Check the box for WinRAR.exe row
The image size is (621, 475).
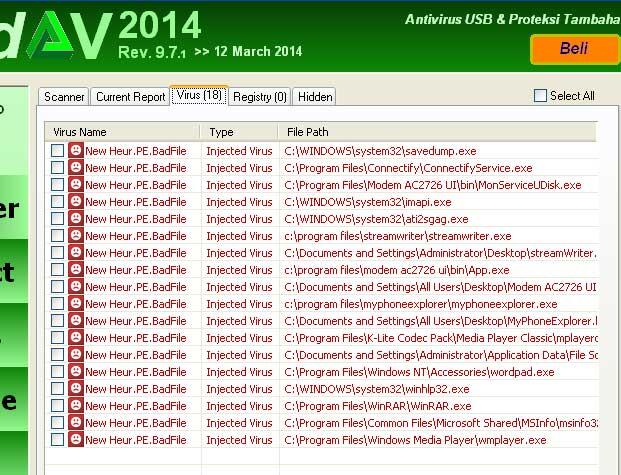[x=57, y=406]
